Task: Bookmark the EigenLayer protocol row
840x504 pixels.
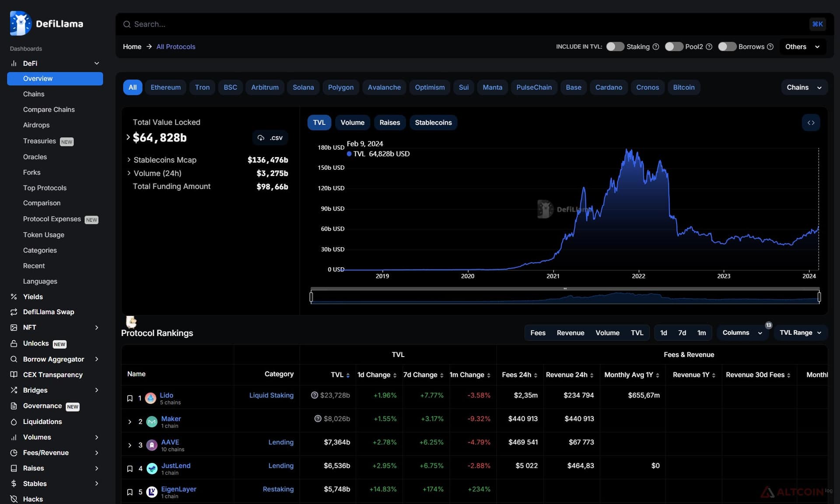Action: 130,492
